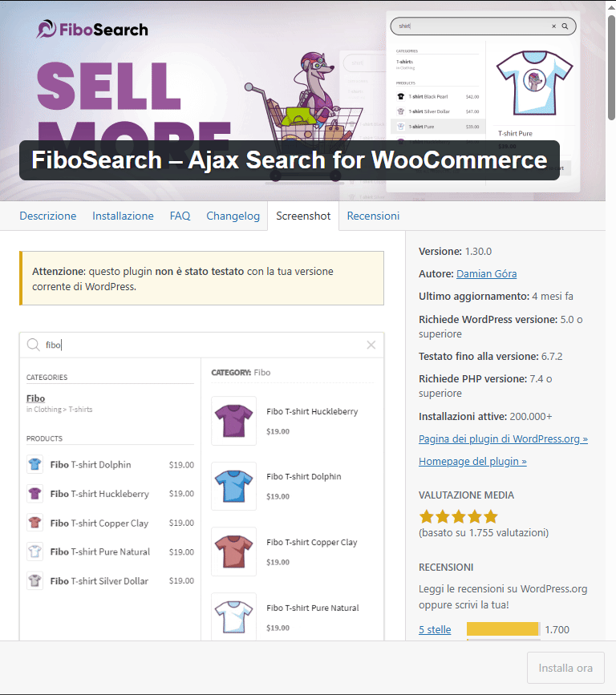The width and height of the screenshot is (616, 695).
Task: Click the FiboSearch logo in the banner
Action: click(x=92, y=29)
